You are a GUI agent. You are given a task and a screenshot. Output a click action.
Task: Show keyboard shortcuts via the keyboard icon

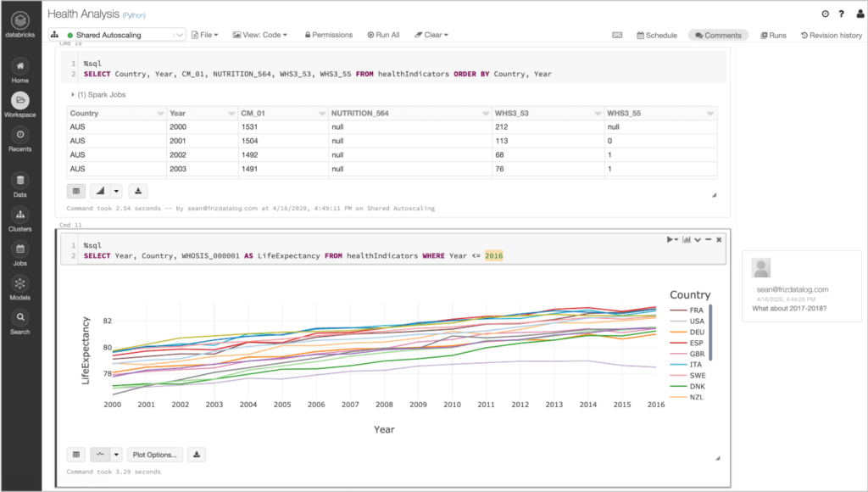point(617,35)
